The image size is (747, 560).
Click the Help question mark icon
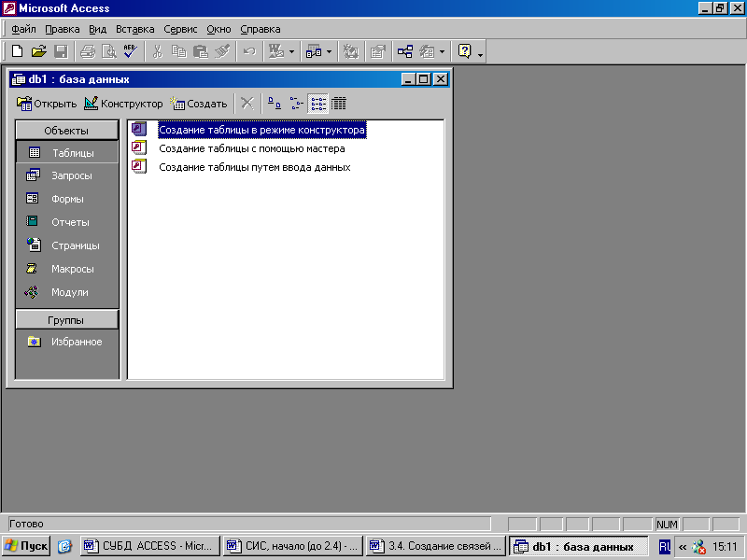pyautogui.click(x=464, y=51)
